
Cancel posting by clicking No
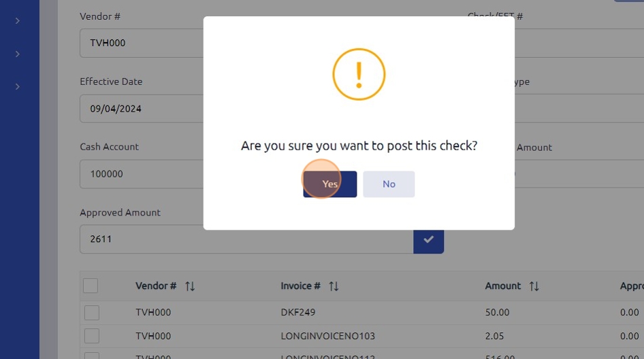389,184
